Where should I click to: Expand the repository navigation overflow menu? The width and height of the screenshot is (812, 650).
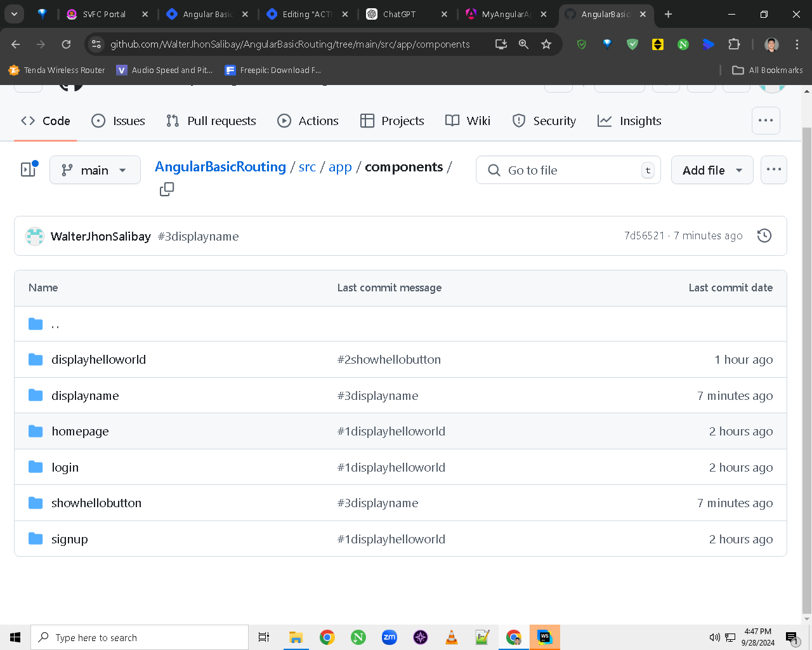pos(766,121)
